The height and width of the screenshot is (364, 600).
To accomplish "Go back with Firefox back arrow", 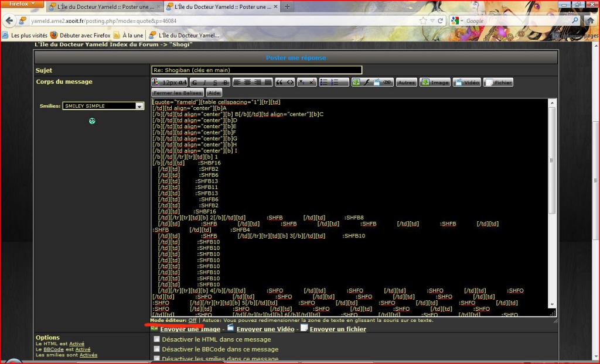I will [9, 20].
